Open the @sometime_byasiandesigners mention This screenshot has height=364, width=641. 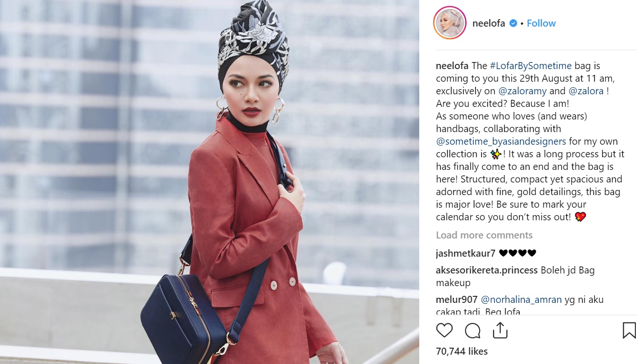pos(501,141)
